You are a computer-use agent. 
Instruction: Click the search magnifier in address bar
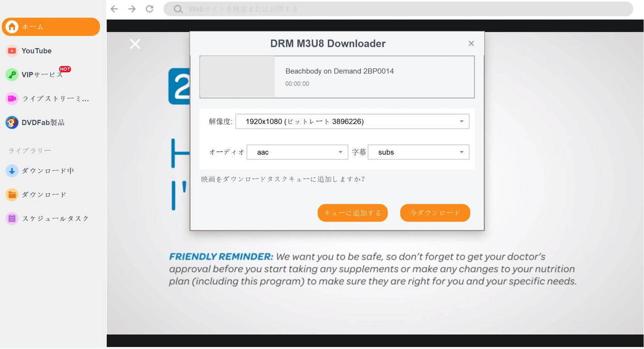(178, 9)
